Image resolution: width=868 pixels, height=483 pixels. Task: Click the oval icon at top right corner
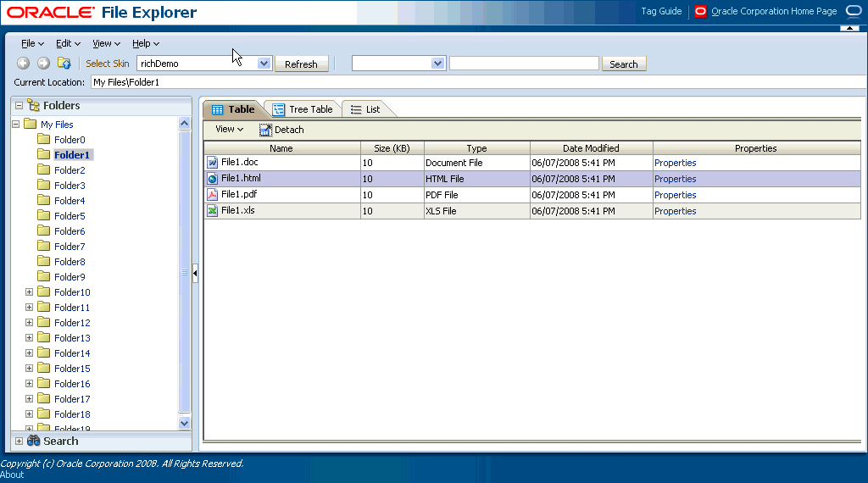click(x=854, y=11)
